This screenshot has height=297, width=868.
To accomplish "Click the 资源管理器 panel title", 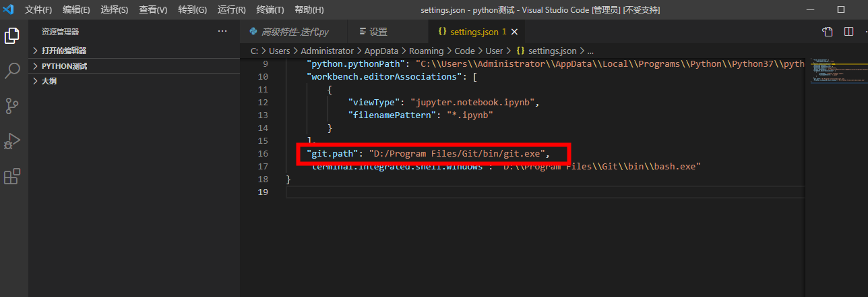I will 60,32.
